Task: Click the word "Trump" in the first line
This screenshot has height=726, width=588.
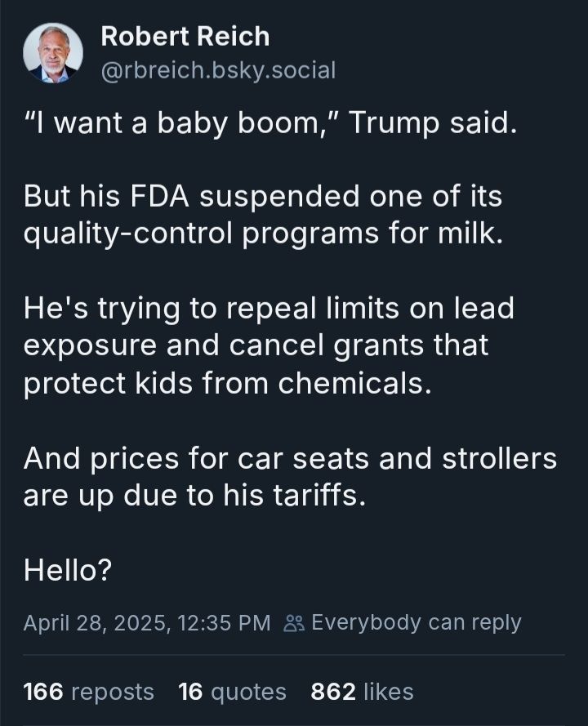Action: 394,123
